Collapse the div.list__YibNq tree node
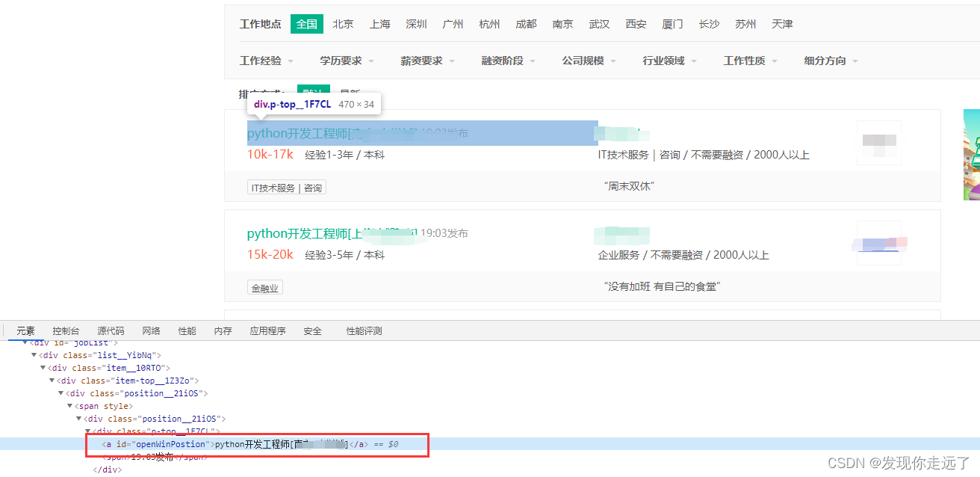This screenshot has width=980, height=477. [x=34, y=354]
